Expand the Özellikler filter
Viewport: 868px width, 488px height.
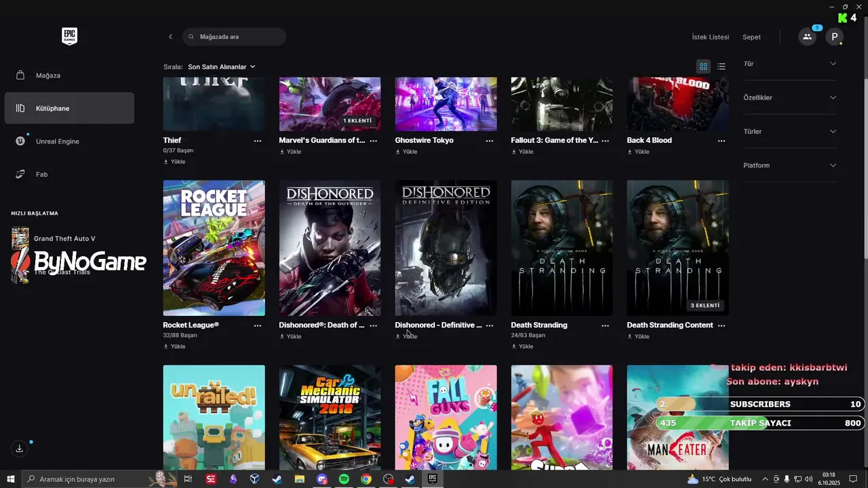[x=790, y=98]
